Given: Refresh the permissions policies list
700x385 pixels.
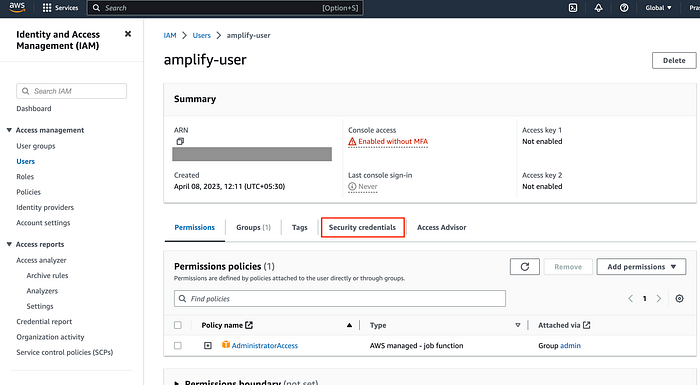Looking at the screenshot, I should 525,267.
